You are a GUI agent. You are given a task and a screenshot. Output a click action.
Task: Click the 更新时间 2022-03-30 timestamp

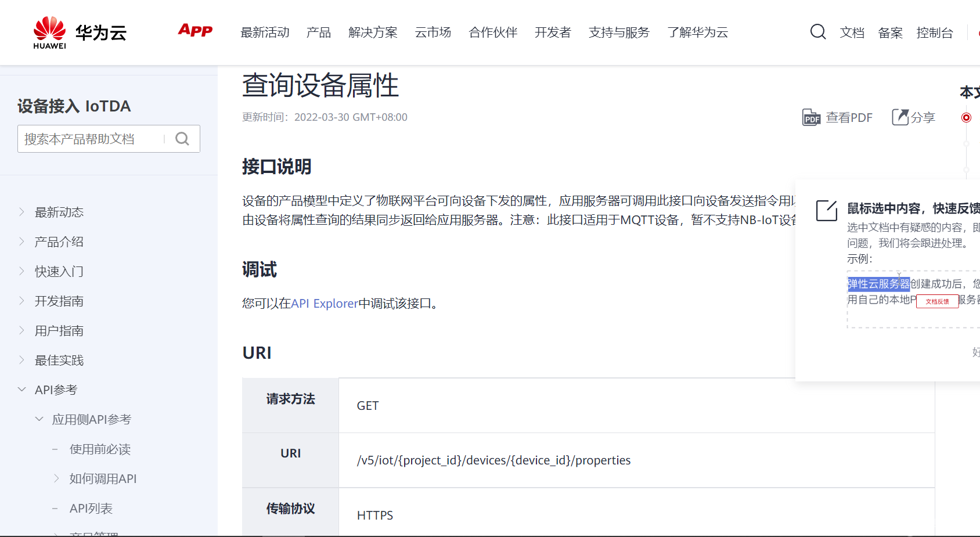pos(325,117)
